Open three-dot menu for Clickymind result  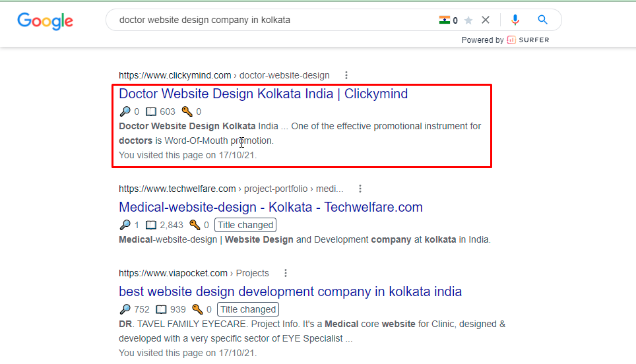346,75
